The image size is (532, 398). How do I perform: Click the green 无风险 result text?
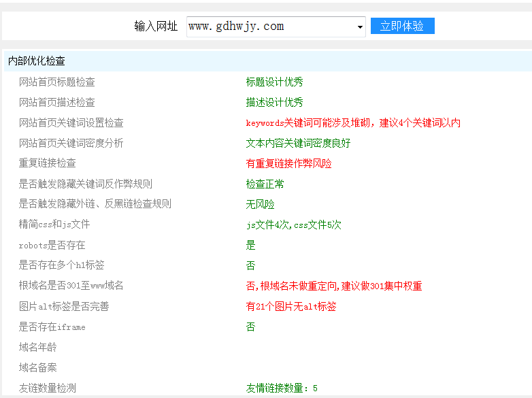pos(260,205)
